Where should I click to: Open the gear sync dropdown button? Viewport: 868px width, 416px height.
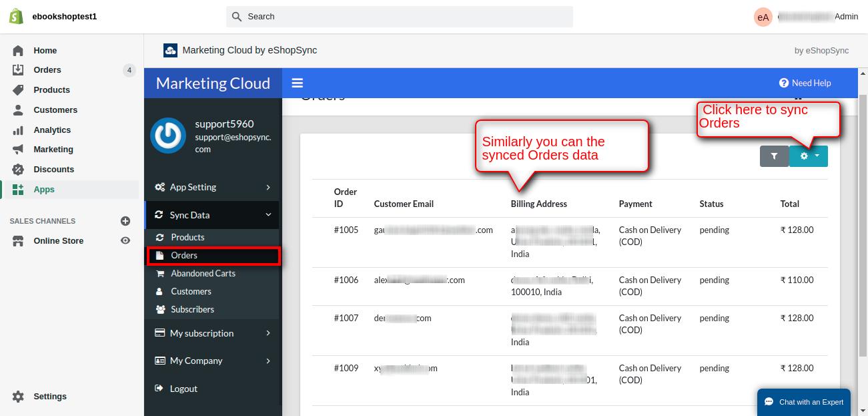(809, 156)
